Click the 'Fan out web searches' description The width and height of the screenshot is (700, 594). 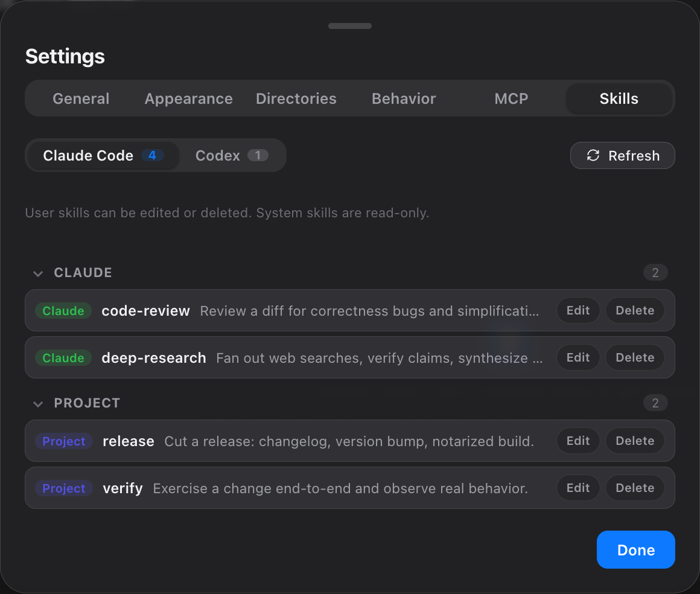tap(380, 358)
